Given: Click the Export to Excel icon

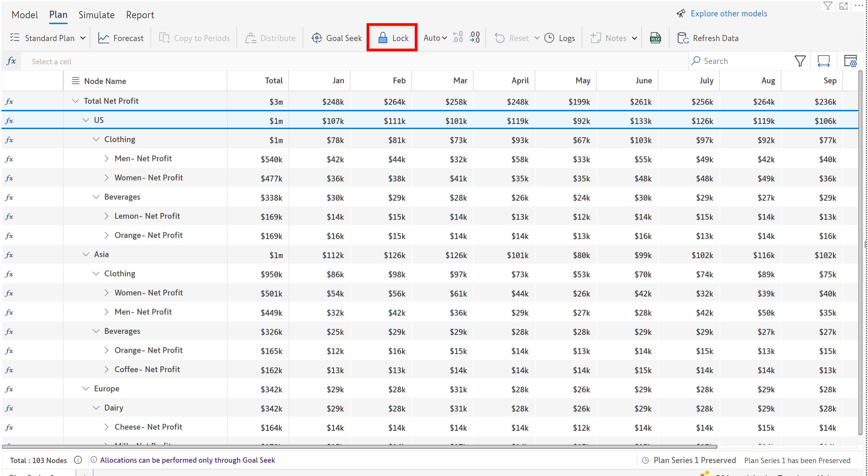Looking at the screenshot, I should (655, 38).
